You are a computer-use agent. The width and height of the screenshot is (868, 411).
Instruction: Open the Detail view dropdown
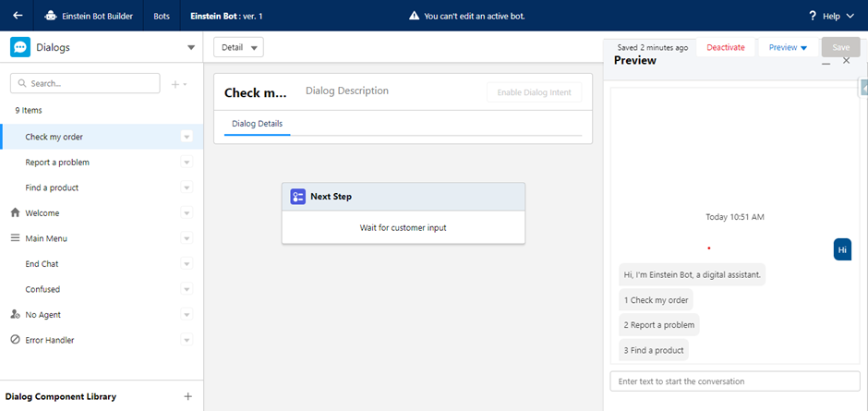tap(238, 47)
